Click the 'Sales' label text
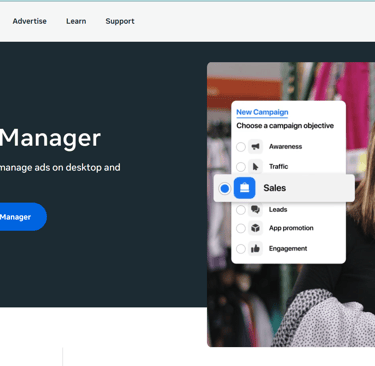 pyautogui.click(x=275, y=188)
